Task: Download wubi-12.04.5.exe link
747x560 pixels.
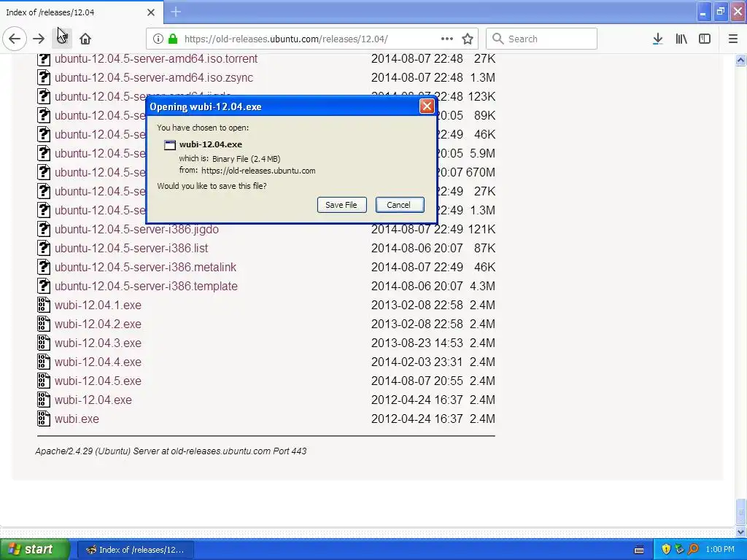Action: (98, 381)
